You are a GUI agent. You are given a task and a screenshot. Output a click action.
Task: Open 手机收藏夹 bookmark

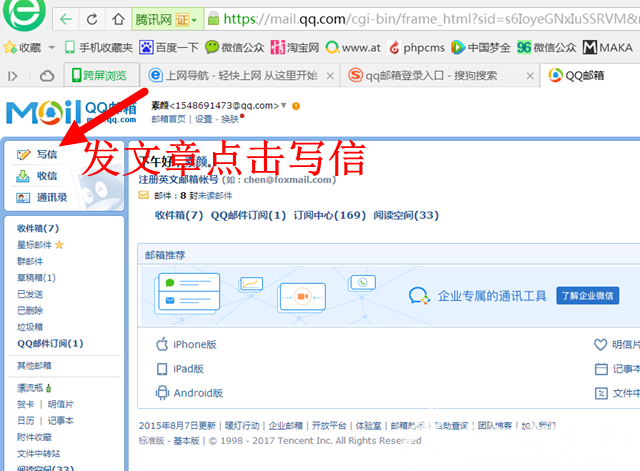(99, 48)
